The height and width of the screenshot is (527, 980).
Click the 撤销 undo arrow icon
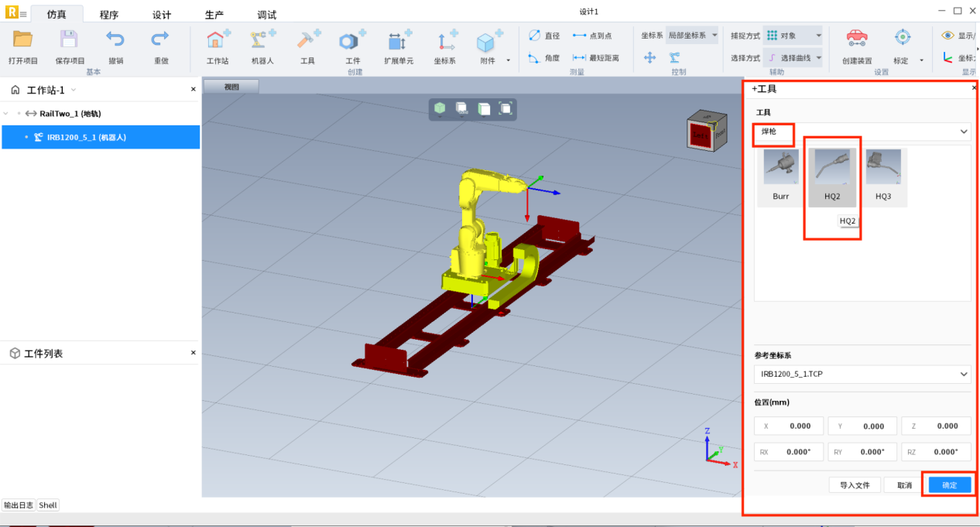(x=115, y=40)
